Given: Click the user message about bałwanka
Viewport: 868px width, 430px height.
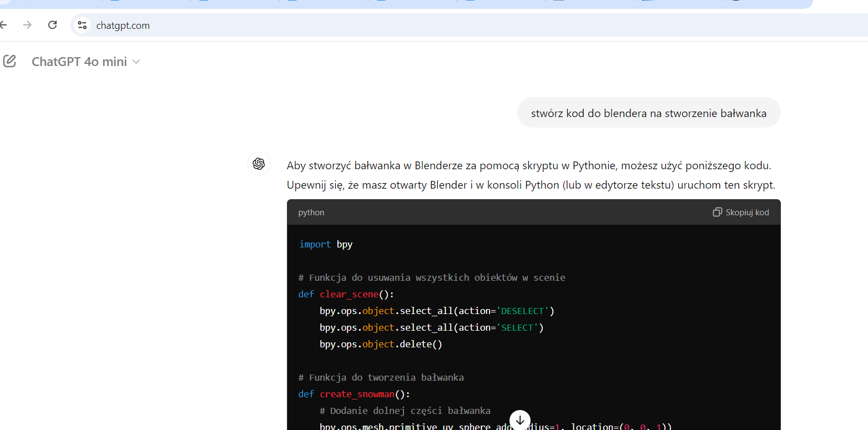Looking at the screenshot, I should click(x=649, y=113).
